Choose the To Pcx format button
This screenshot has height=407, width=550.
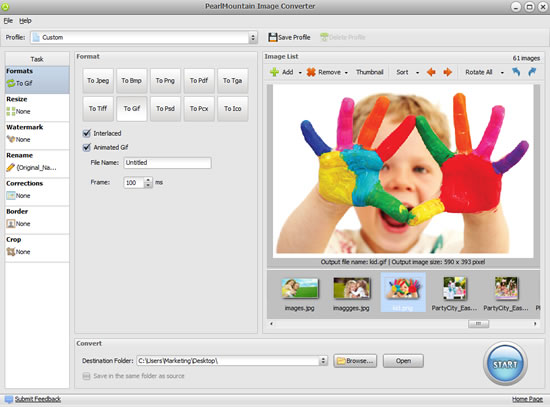[199, 109]
